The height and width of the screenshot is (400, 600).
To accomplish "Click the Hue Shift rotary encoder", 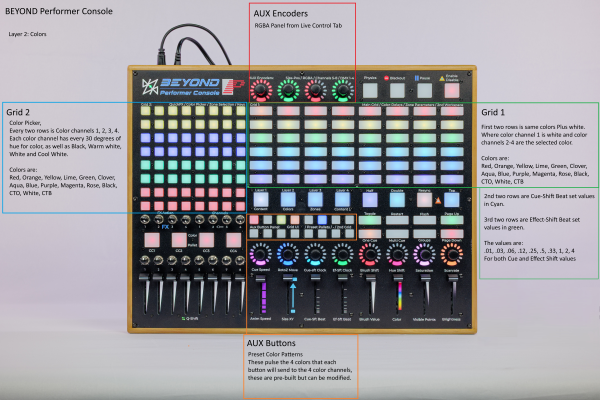I will (396, 256).
